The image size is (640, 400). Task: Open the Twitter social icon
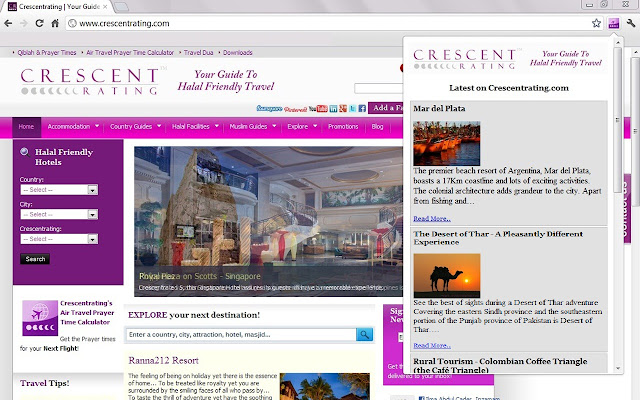pos(352,109)
